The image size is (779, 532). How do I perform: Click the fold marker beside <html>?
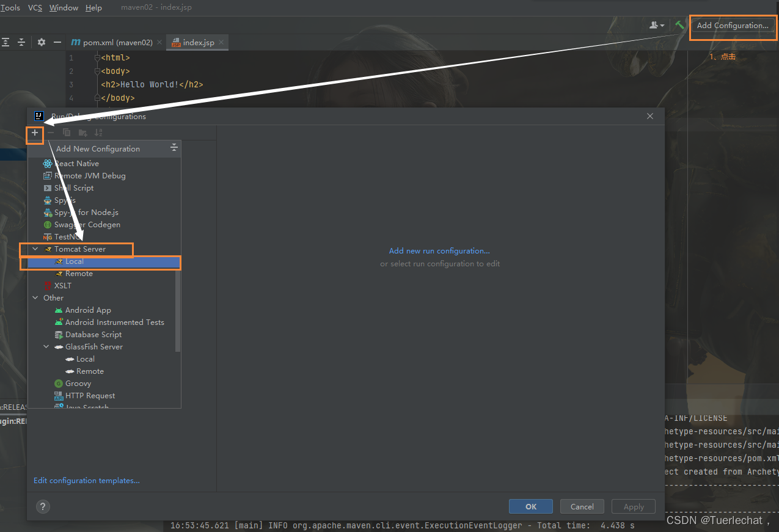97,58
